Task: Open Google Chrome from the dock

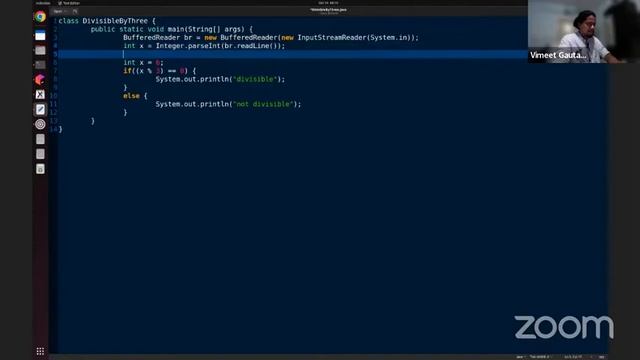Action: tap(40, 17)
